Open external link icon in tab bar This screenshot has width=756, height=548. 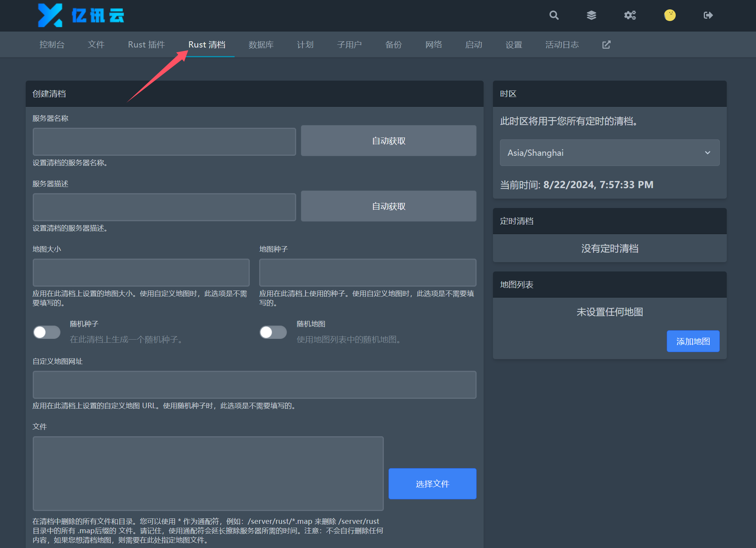tap(606, 45)
